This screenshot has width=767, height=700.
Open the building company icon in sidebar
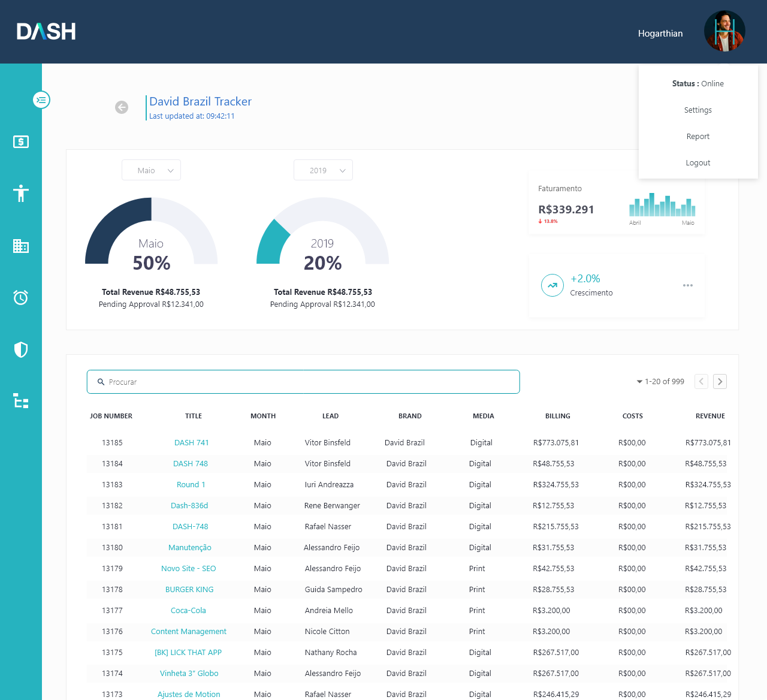coord(21,246)
